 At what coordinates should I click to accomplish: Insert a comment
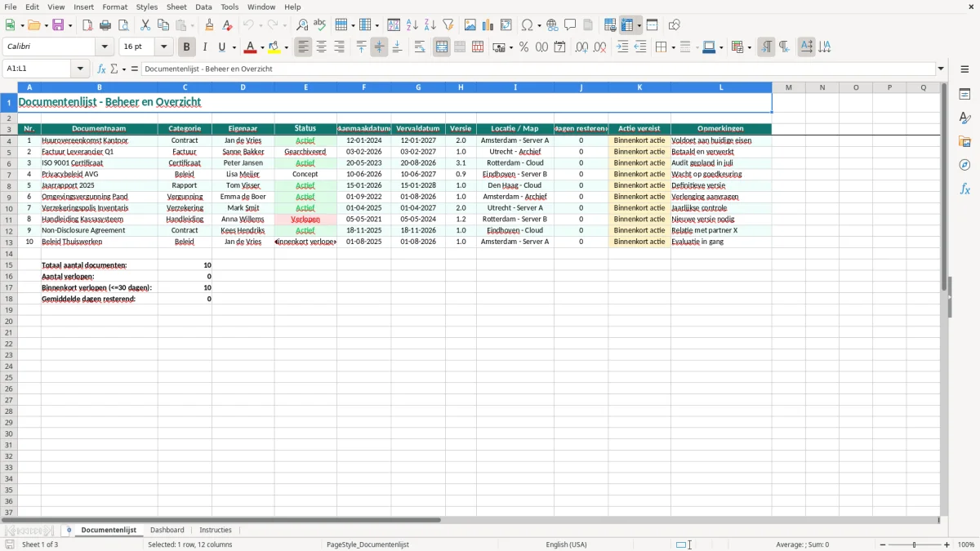coord(571,25)
